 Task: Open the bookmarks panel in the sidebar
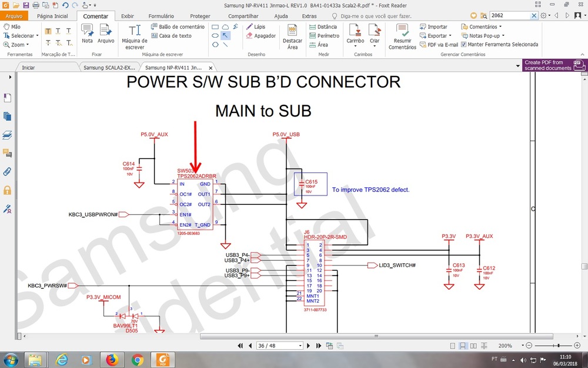(7, 98)
